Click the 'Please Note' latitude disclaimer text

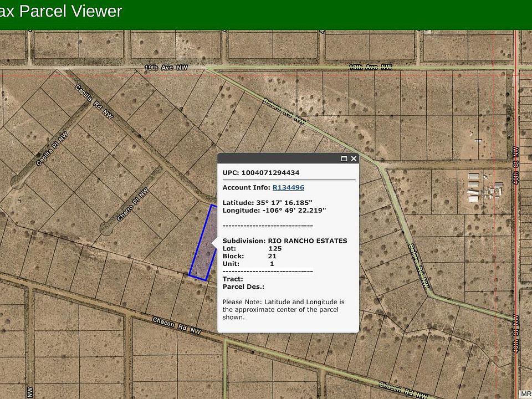click(283, 309)
